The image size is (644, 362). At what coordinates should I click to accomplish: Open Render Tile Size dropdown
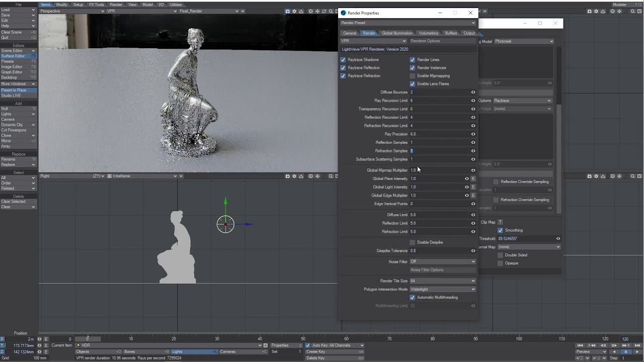coord(442,281)
